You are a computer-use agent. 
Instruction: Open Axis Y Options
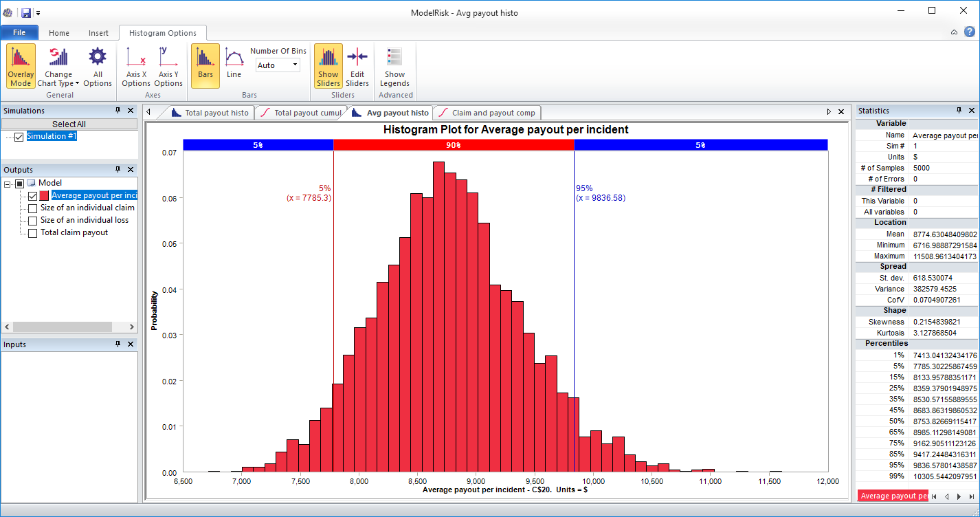click(168, 66)
